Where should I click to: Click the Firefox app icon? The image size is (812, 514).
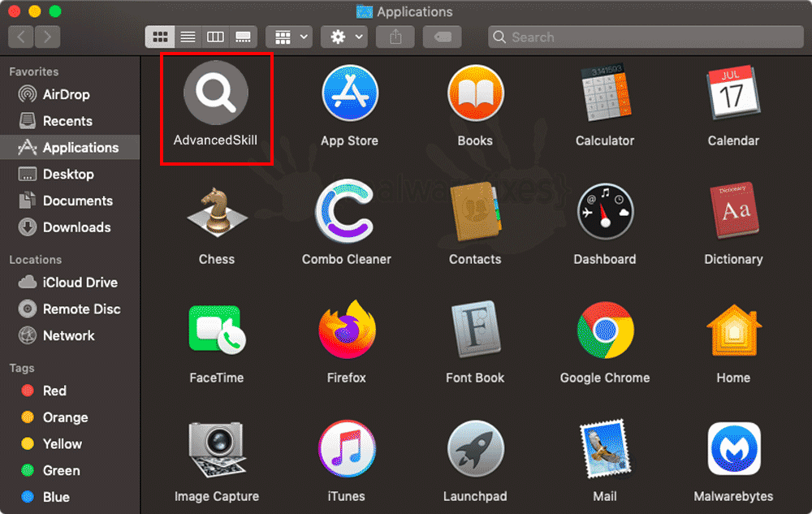pos(347,329)
